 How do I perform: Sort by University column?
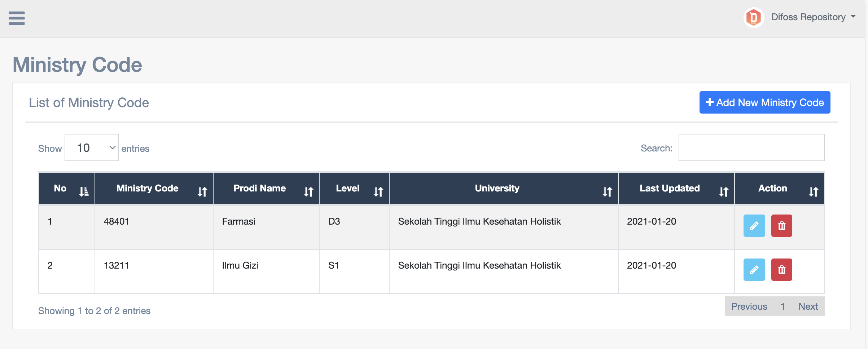pos(503,189)
